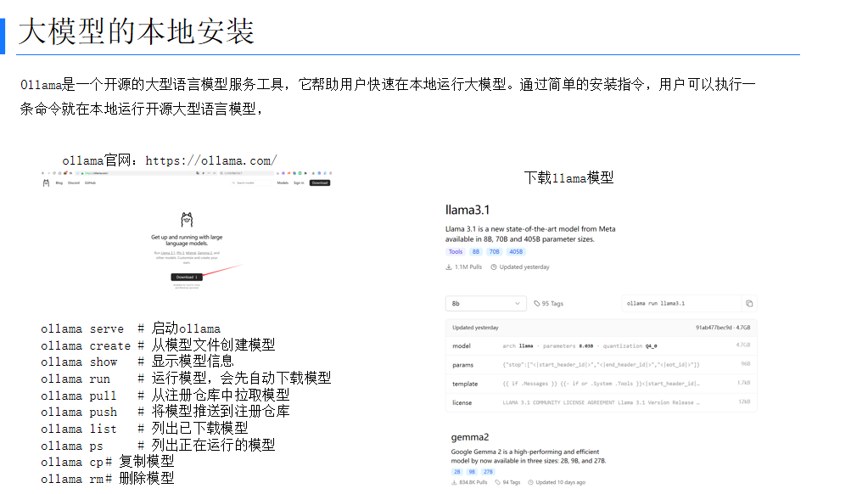Image resolution: width=868 pixels, height=494 pixels.
Task: Click the 'ollama show' command line
Action: click(137, 362)
